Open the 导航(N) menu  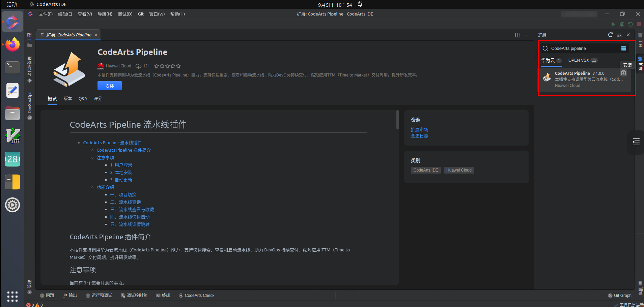click(x=105, y=14)
